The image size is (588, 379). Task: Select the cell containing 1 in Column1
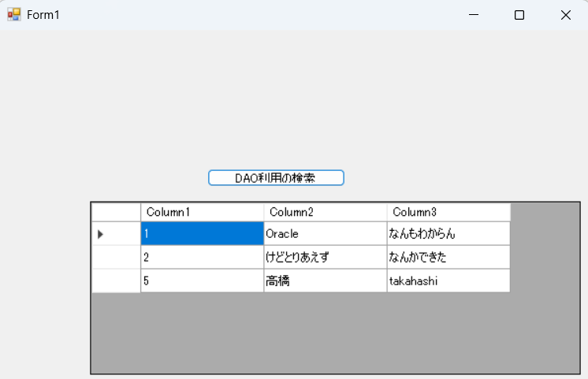pos(202,233)
